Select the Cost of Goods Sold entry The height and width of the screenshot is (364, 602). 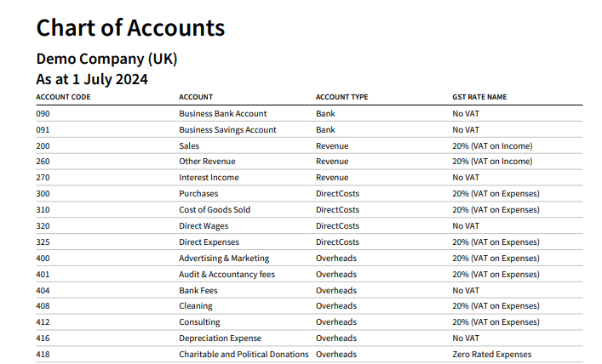point(215,210)
